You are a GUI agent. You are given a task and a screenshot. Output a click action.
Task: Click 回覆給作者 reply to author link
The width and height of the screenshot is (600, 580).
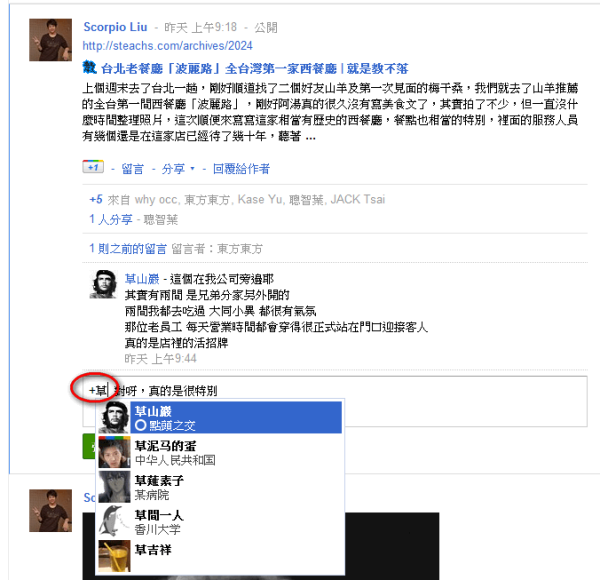[x=241, y=169]
